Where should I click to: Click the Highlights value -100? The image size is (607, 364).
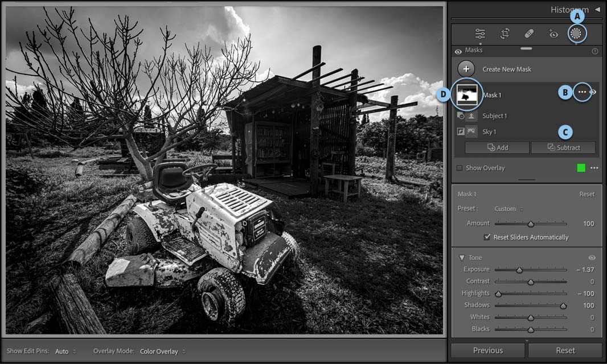point(586,293)
